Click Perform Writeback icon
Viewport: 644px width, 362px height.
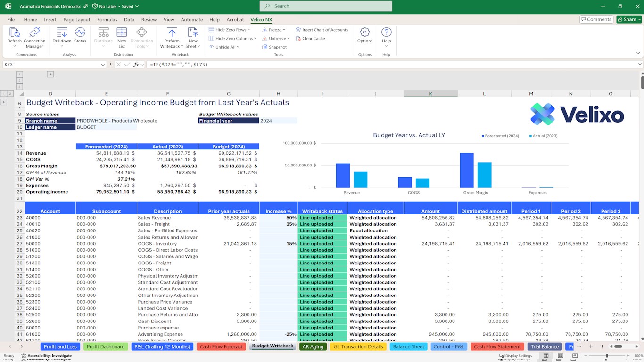click(x=172, y=33)
